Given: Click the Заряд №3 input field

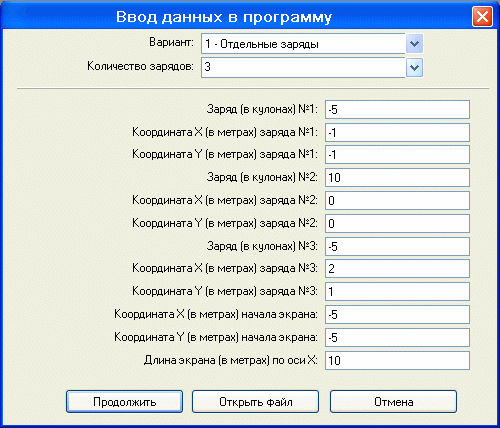Looking at the screenshot, I should pos(397,246).
